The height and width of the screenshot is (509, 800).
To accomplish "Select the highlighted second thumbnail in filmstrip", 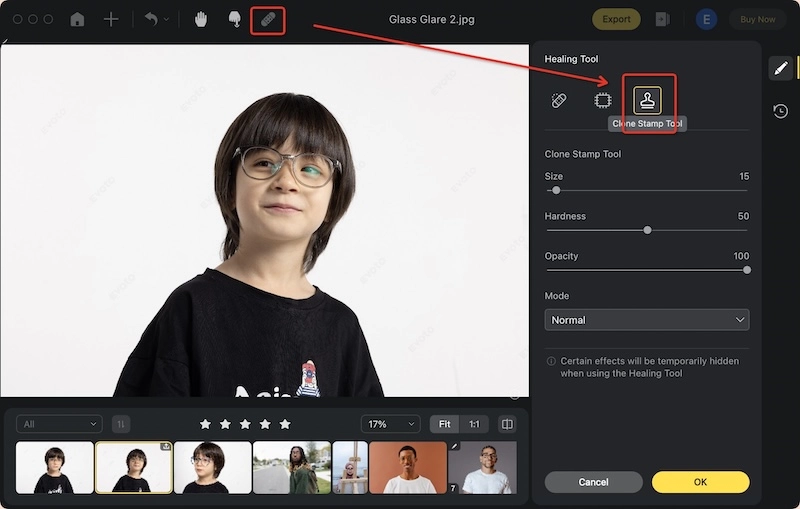I will pos(134,468).
